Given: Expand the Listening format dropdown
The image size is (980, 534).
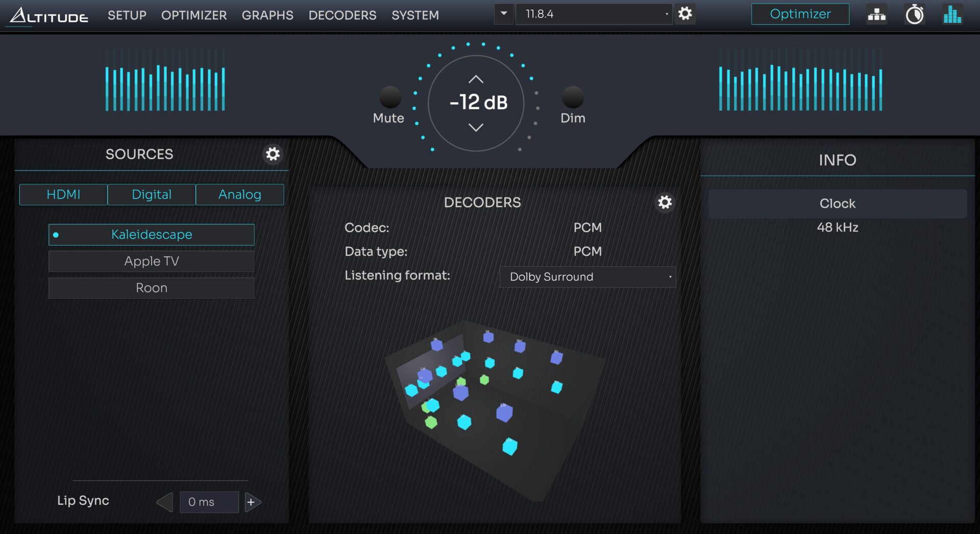Looking at the screenshot, I should tap(587, 277).
